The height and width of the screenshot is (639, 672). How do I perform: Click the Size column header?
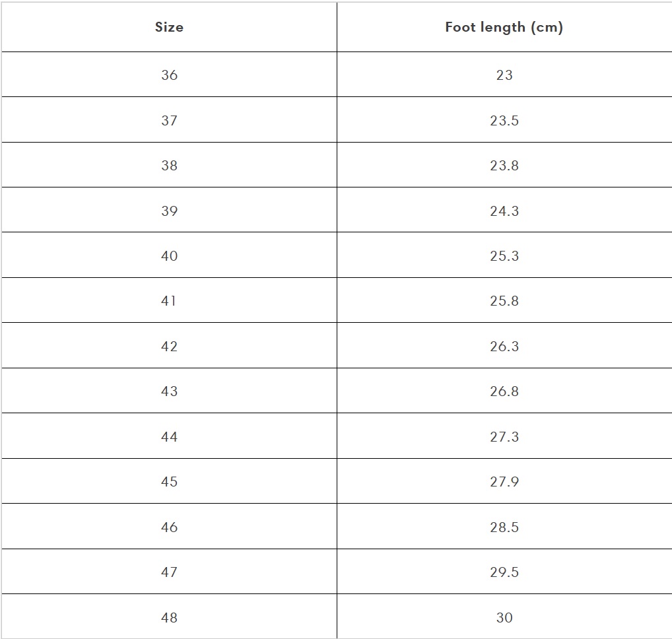click(x=169, y=27)
